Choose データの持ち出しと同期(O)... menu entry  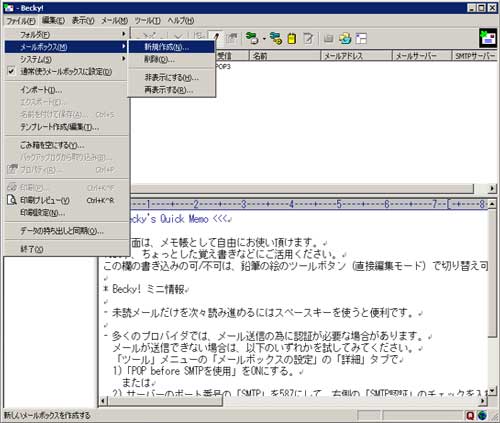pyautogui.click(x=67, y=231)
